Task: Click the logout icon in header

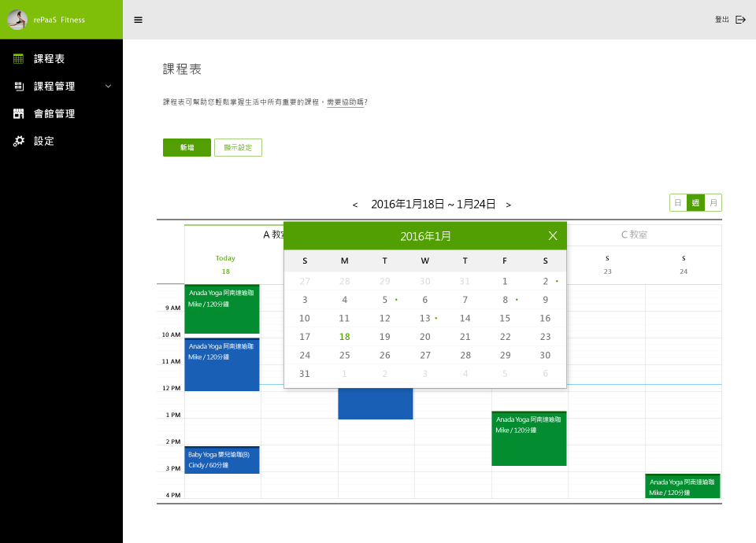Action: tap(740, 20)
